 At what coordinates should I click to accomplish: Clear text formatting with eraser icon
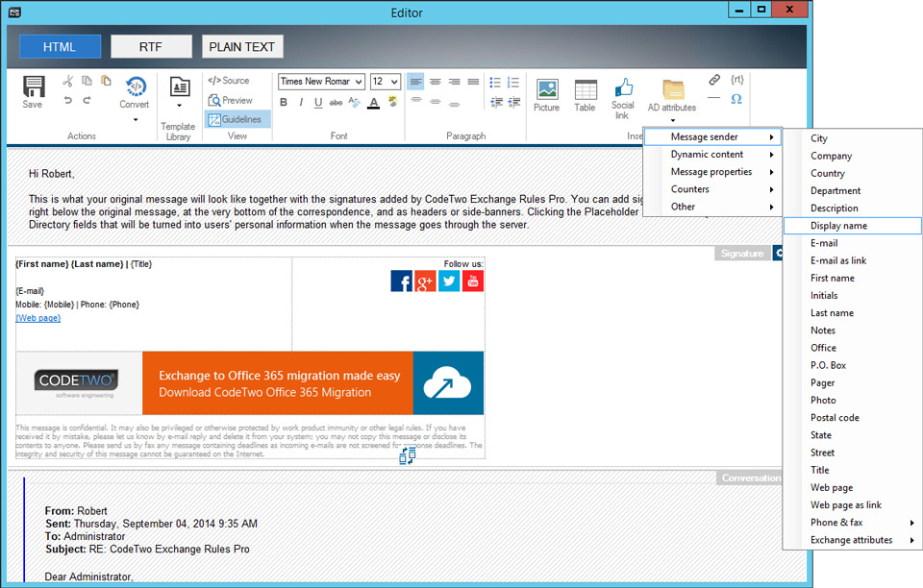pos(354,102)
